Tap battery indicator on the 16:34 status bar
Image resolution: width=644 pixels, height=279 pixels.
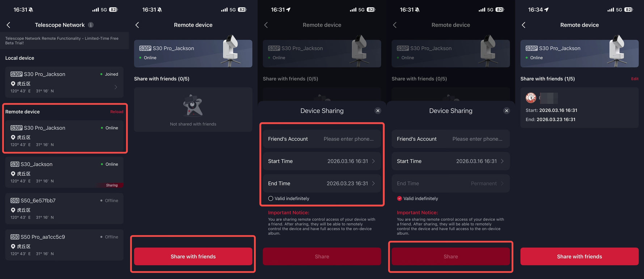629,10
